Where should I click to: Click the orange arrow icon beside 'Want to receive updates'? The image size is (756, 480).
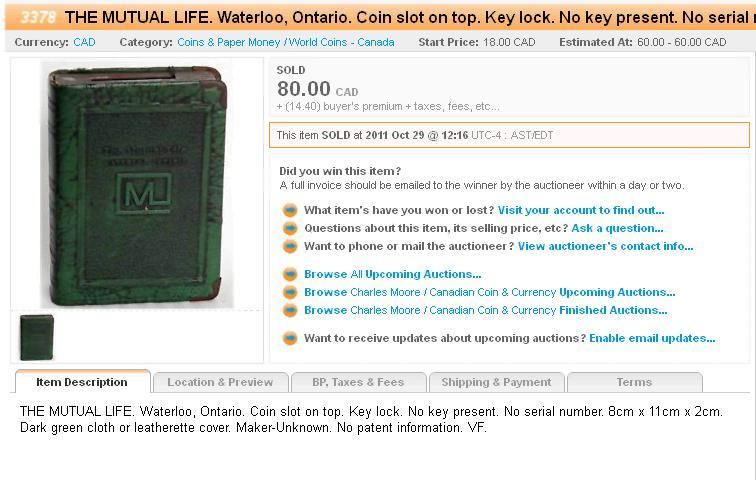290,338
